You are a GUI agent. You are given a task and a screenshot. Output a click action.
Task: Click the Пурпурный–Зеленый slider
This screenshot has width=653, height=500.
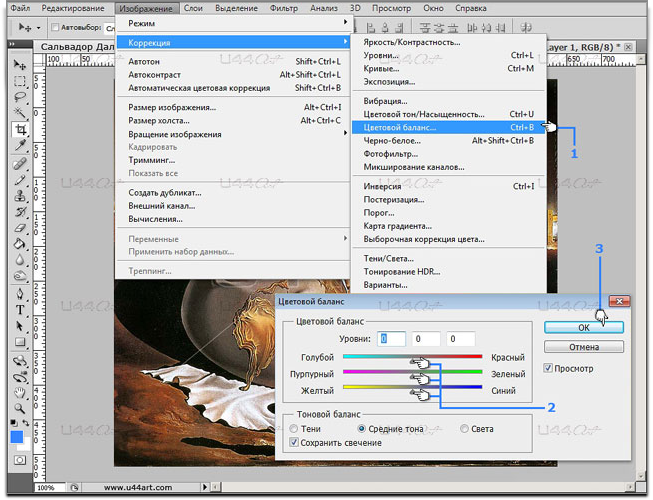tap(412, 372)
